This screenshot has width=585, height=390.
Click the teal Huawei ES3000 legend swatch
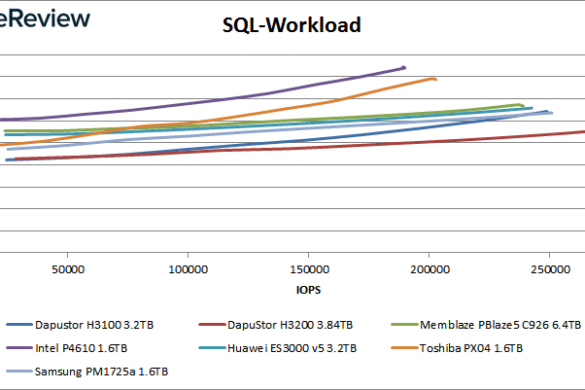click(x=212, y=348)
